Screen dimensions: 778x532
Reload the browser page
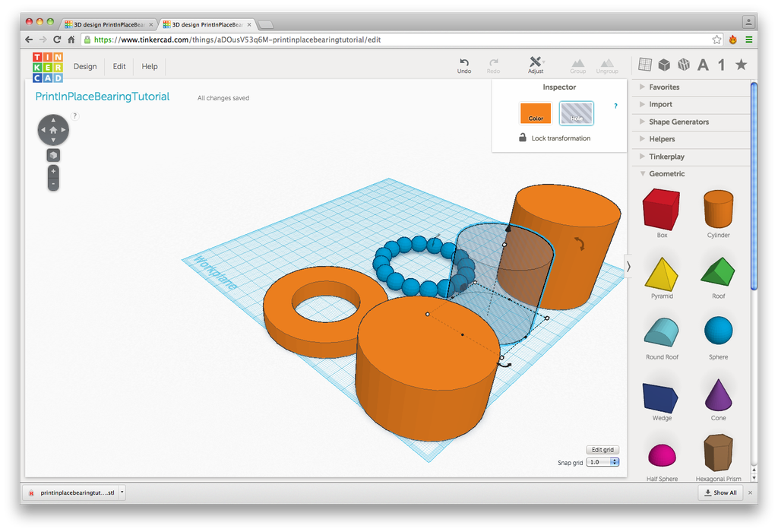click(x=57, y=40)
